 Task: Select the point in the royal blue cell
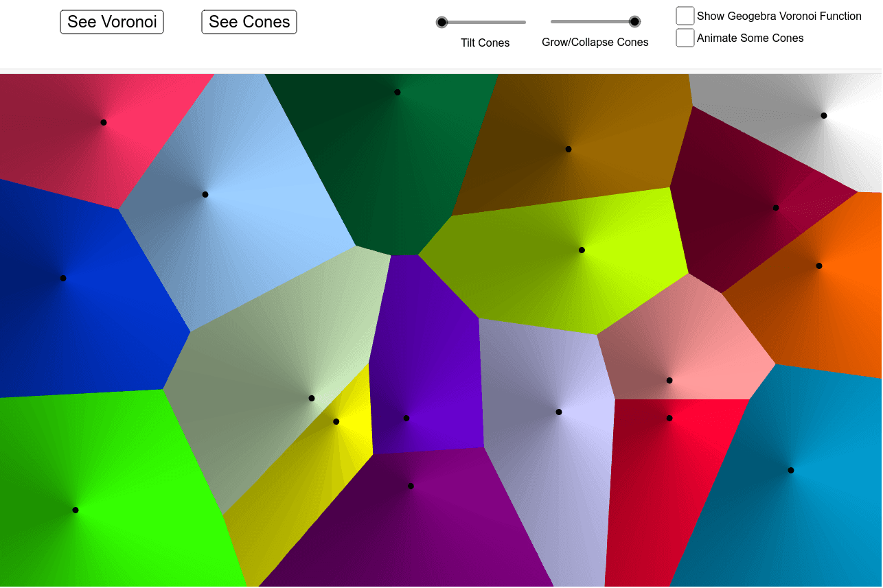[x=63, y=279]
